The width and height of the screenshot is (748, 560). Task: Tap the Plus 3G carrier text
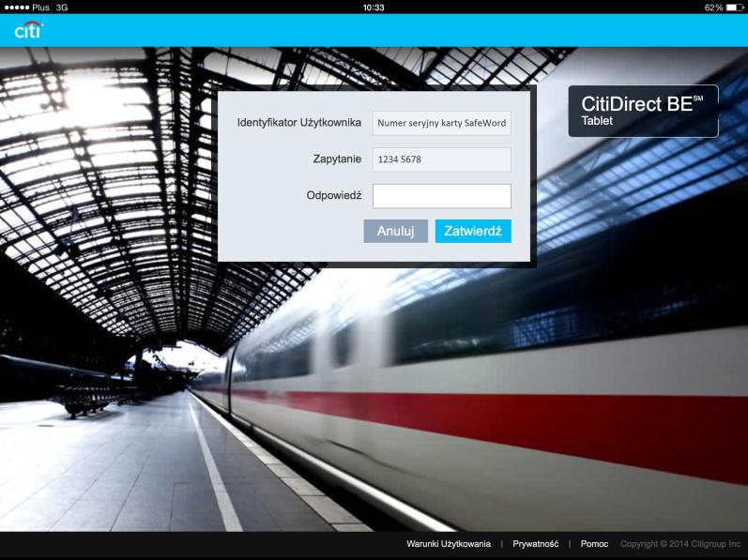[50, 8]
